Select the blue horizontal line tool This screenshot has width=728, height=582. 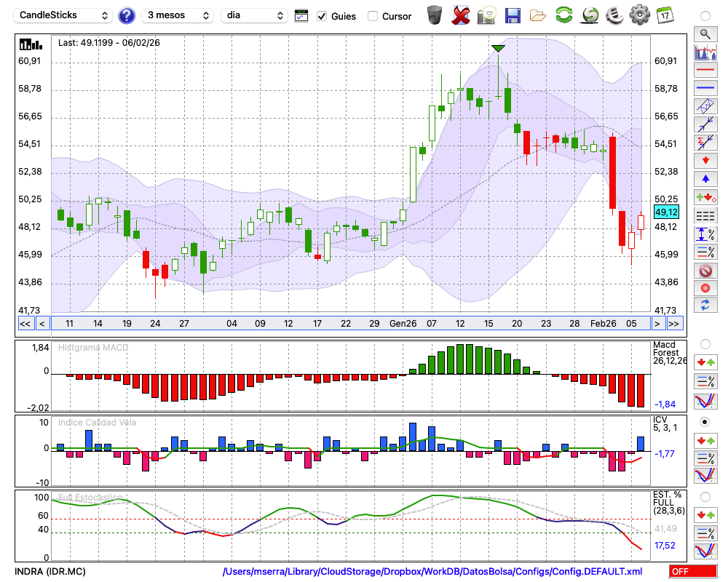click(705, 88)
